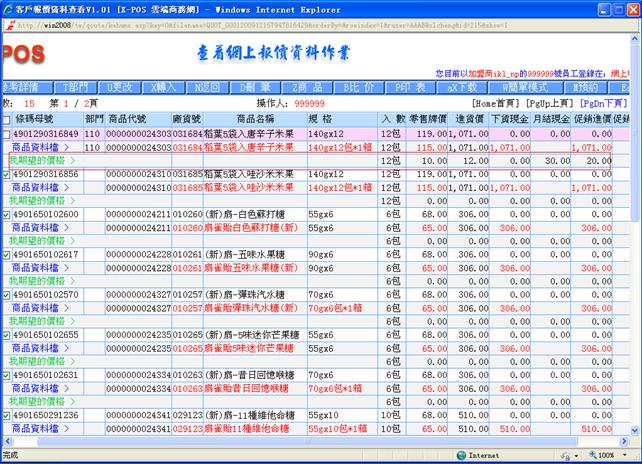Click the N返回 toolbar button
642x464 pixels.
click(212, 87)
